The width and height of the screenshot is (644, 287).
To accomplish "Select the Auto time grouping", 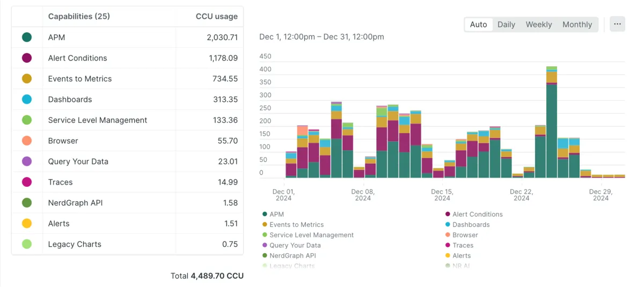I will coord(478,25).
